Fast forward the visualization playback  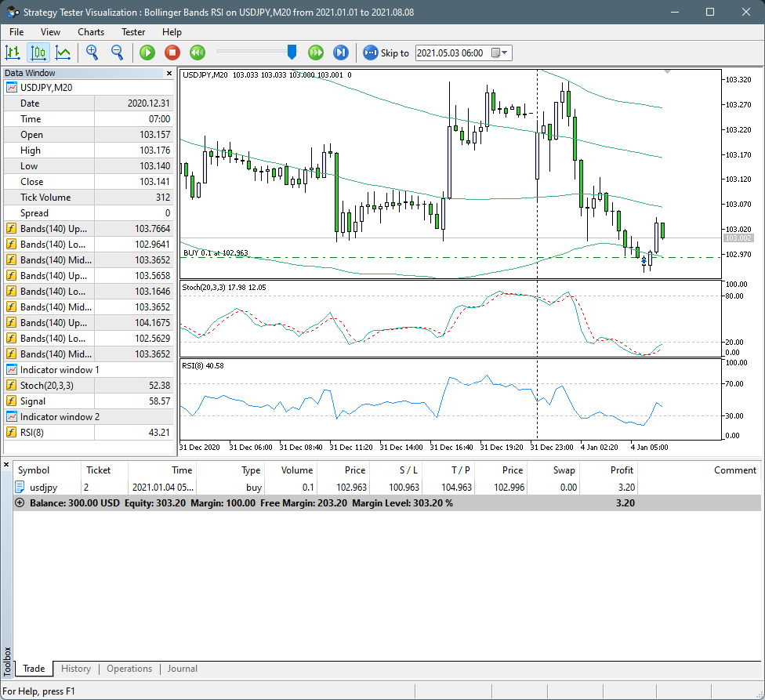tap(315, 53)
